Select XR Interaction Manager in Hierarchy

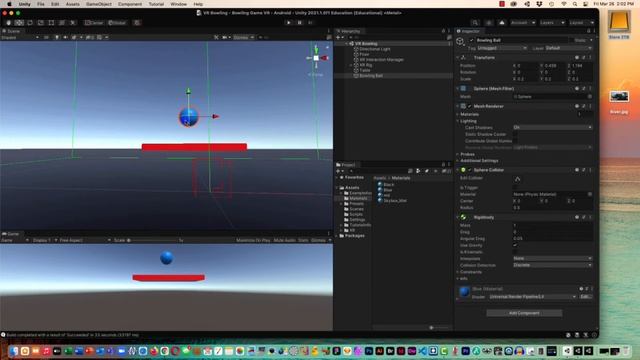[381, 60]
